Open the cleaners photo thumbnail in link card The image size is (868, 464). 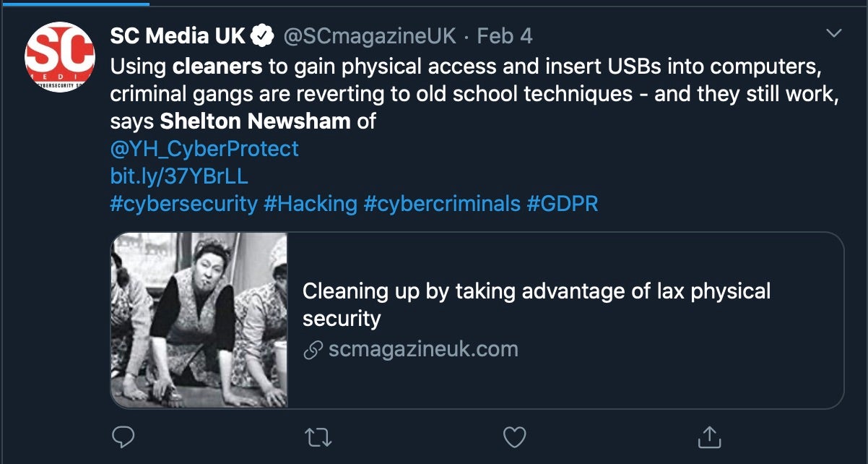[x=199, y=320]
